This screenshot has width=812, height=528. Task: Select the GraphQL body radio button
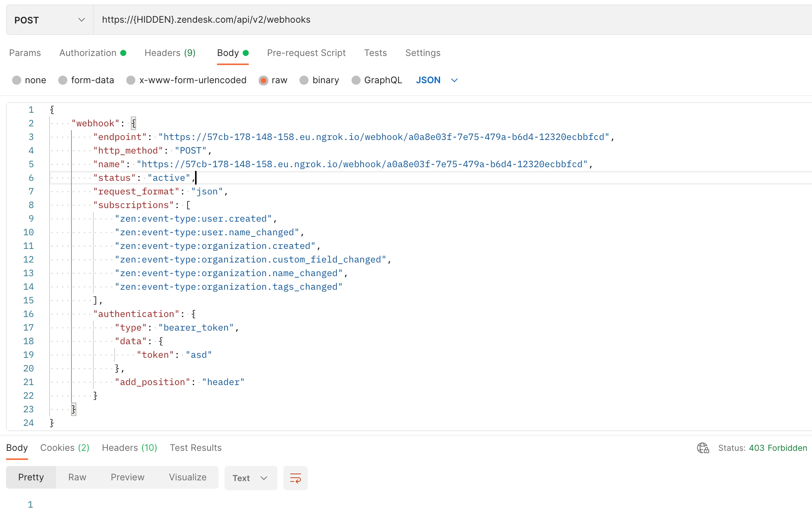pos(356,80)
